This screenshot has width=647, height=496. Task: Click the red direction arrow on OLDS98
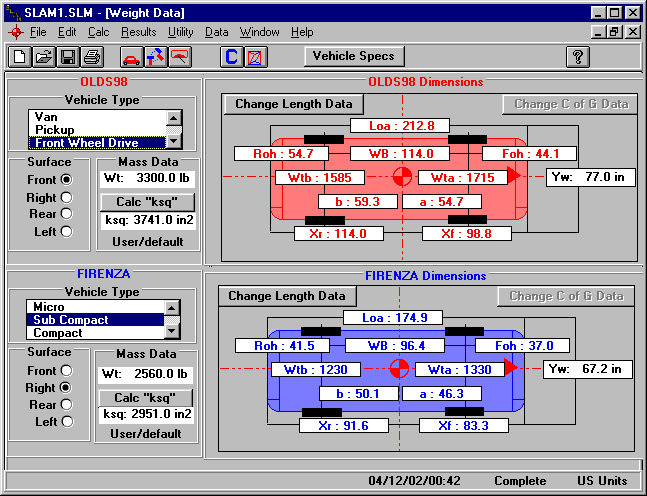point(514,175)
